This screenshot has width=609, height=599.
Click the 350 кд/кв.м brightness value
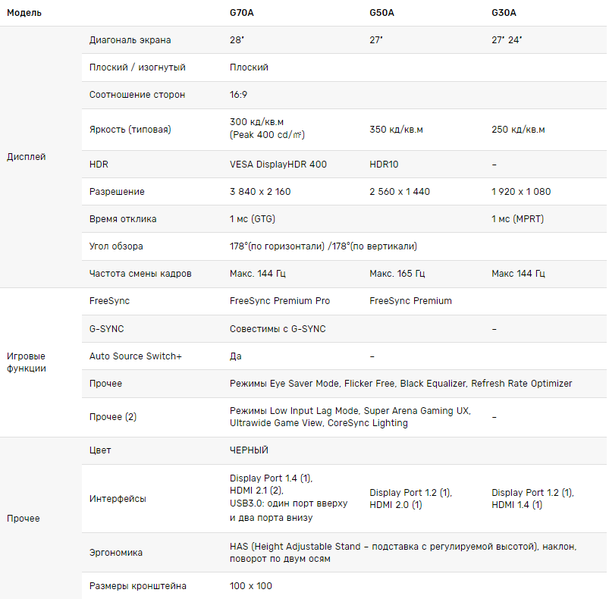(x=396, y=129)
